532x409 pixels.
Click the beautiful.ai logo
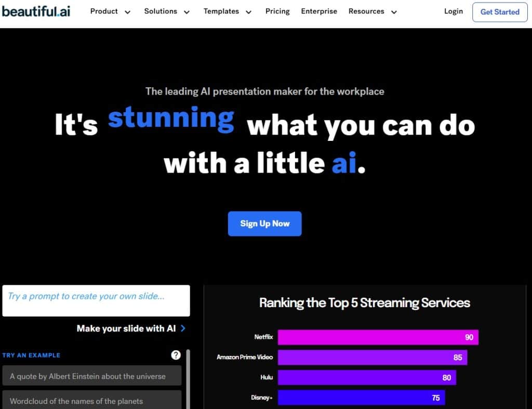coord(35,11)
